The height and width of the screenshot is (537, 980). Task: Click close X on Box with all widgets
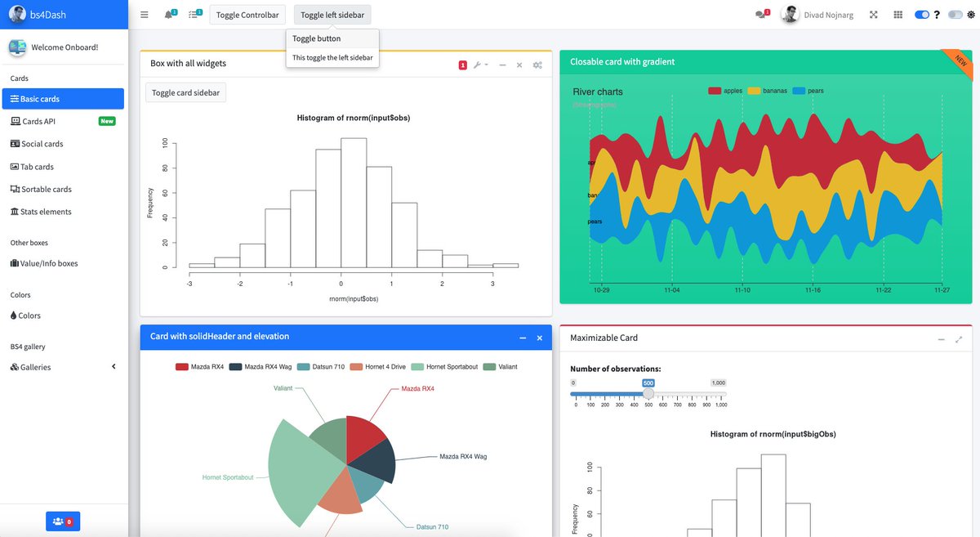(519, 65)
